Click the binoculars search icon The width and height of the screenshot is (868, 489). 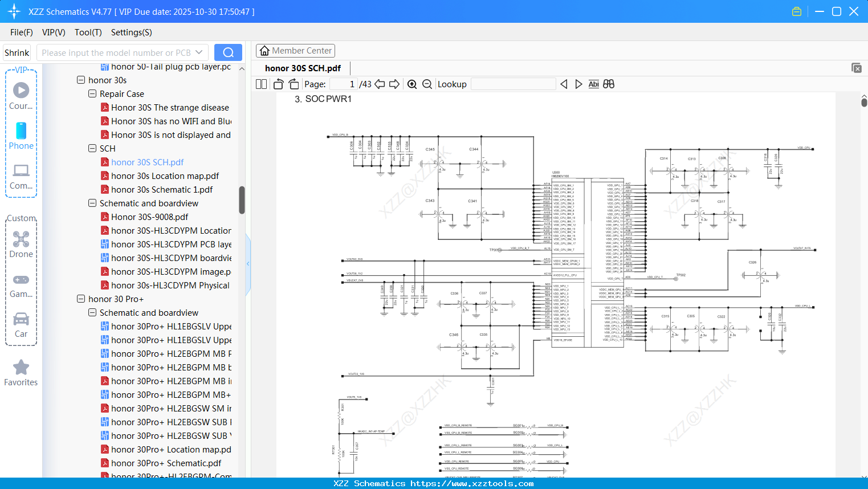tap(609, 84)
